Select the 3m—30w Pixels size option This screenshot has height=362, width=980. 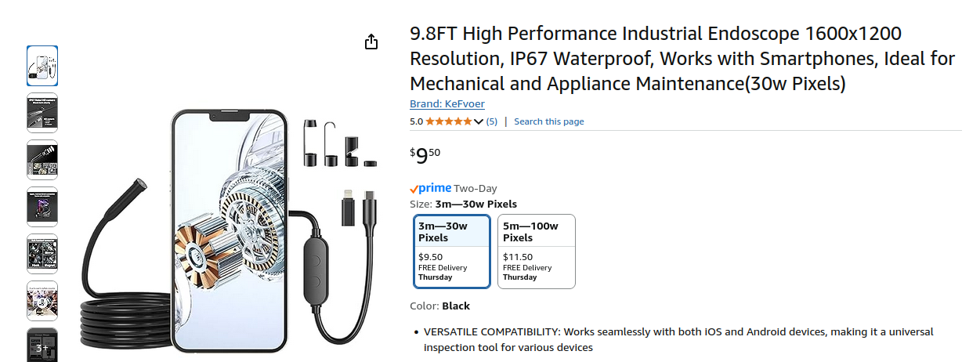coord(452,252)
